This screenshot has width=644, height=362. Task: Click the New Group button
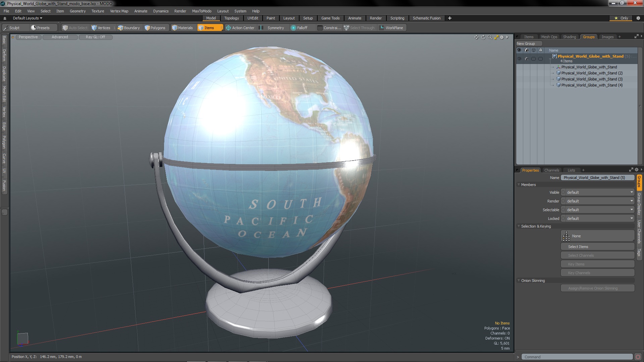[x=529, y=44]
